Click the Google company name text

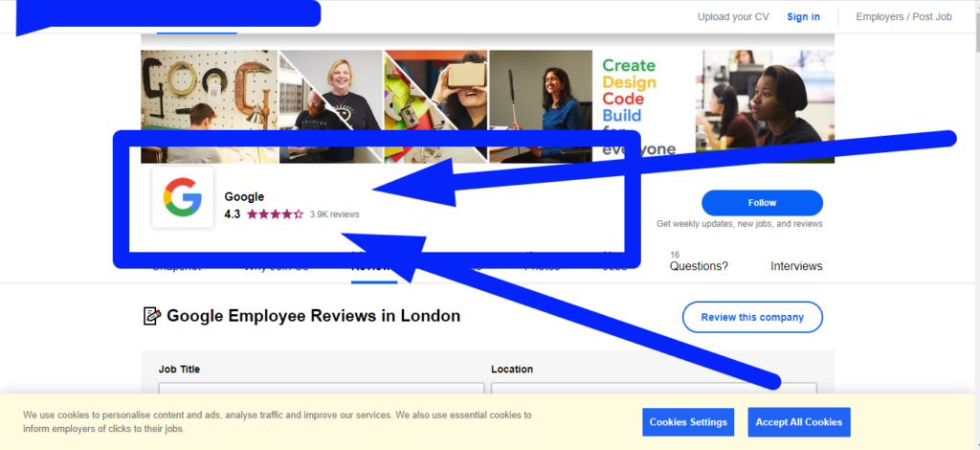(x=244, y=197)
